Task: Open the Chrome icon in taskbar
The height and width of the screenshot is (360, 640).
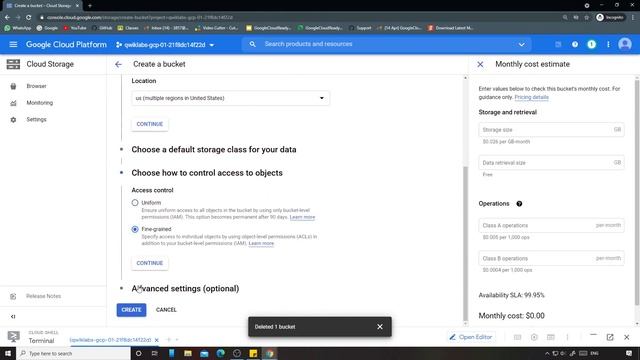Action: pyautogui.click(x=270, y=353)
